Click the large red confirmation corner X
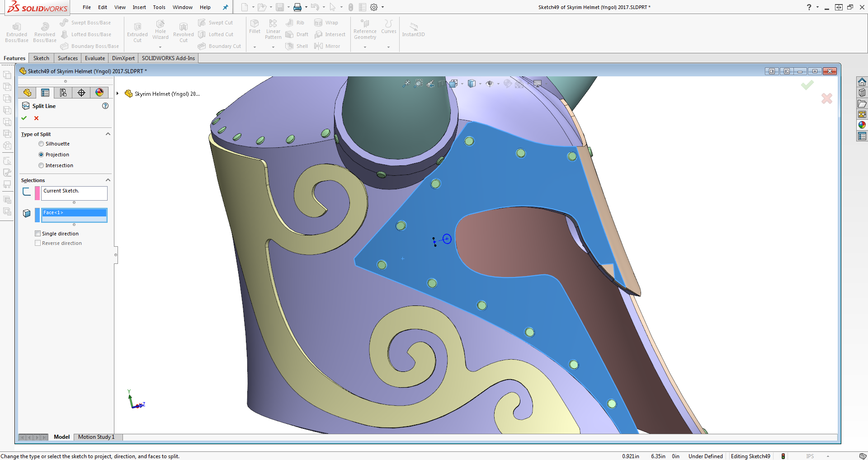 (x=827, y=99)
